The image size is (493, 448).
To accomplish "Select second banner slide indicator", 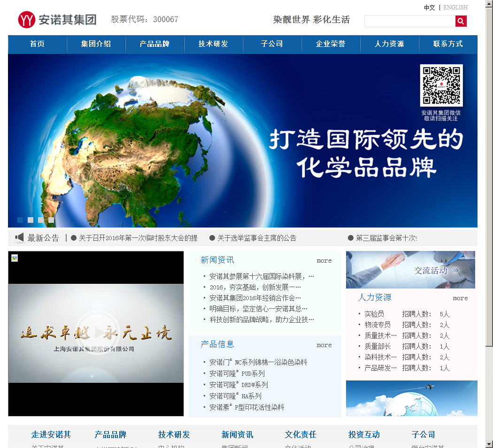I will click(x=31, y=220).
